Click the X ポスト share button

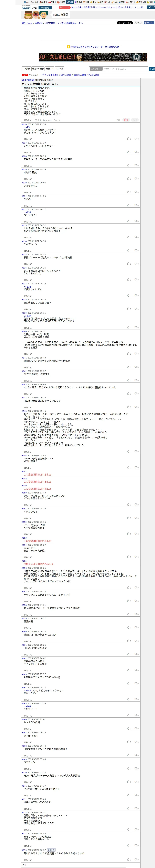pos(138,23)
